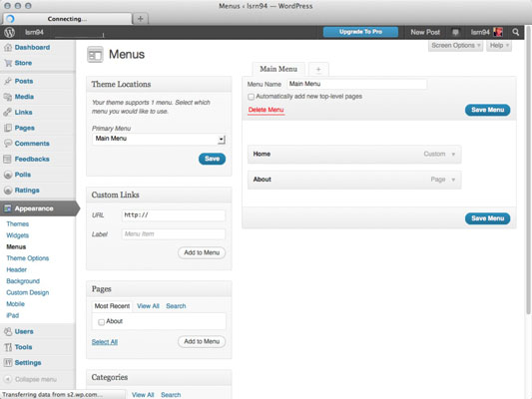Click the Media icon in sidebar
This screenshot has width=532, height=399.
tap(8, 97)
